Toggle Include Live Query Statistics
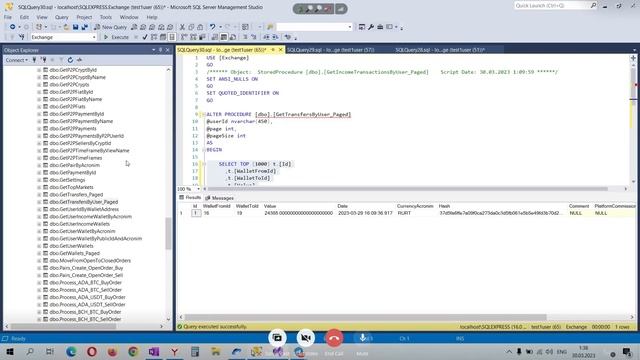Image resolution: width=640 pixels, height=360 pixels. (193, 37)
